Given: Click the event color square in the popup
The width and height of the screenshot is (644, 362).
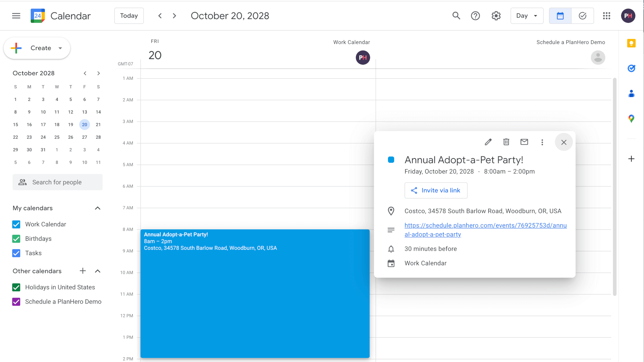Looking at the screenshot, I should click(x=391, y=160).
